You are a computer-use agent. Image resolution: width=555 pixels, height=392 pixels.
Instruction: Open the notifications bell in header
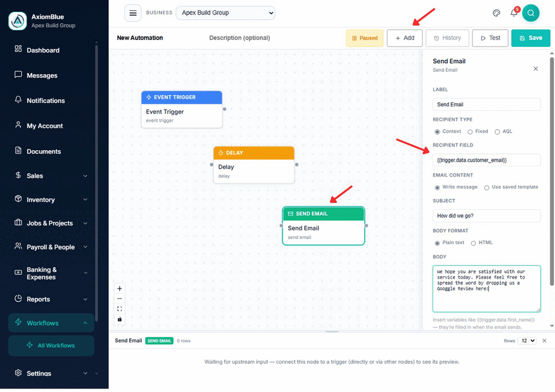pyautogui.click(x=513, y=13)
